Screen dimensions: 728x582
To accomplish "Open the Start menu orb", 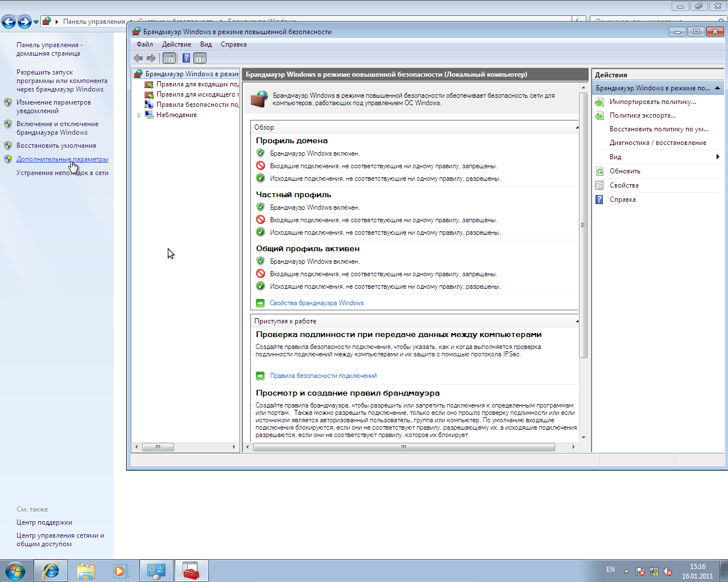I will pyautogui.click(x=15, y=571).
